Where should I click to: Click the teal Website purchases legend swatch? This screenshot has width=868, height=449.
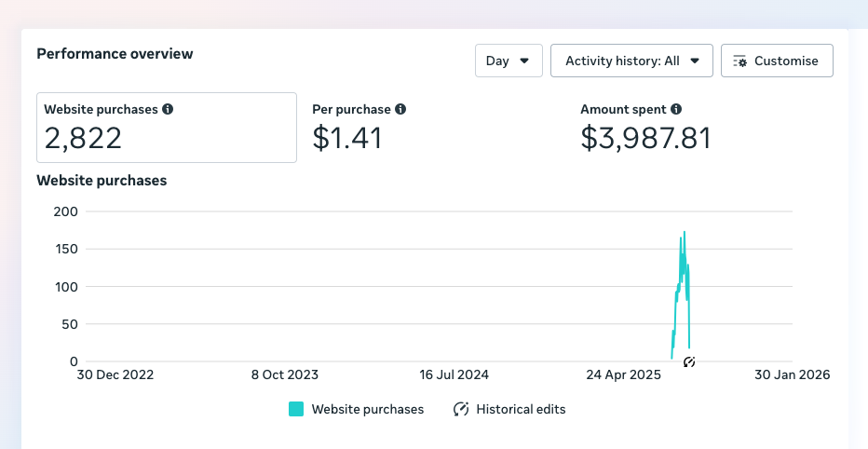point(296,409)
